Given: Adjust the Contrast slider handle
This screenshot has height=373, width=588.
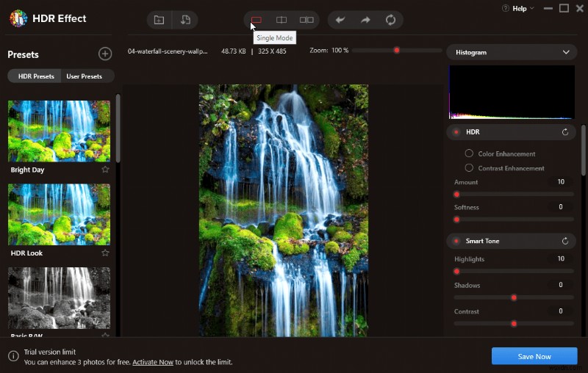Looking at the screenshot, I should click(x=514, y=323).
